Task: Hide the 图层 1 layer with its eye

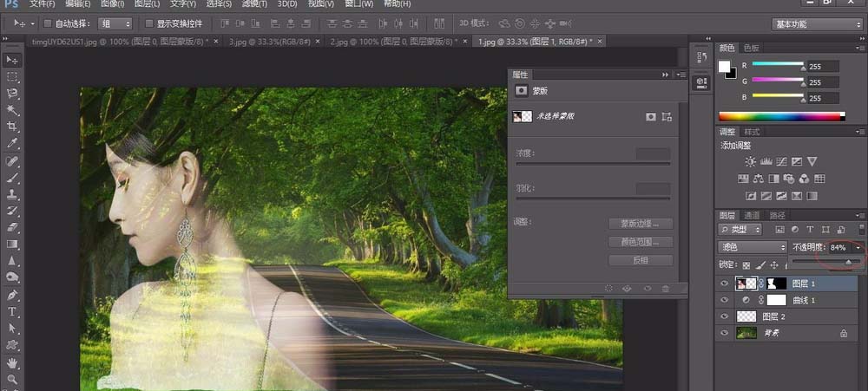Action: coord(724,283)
